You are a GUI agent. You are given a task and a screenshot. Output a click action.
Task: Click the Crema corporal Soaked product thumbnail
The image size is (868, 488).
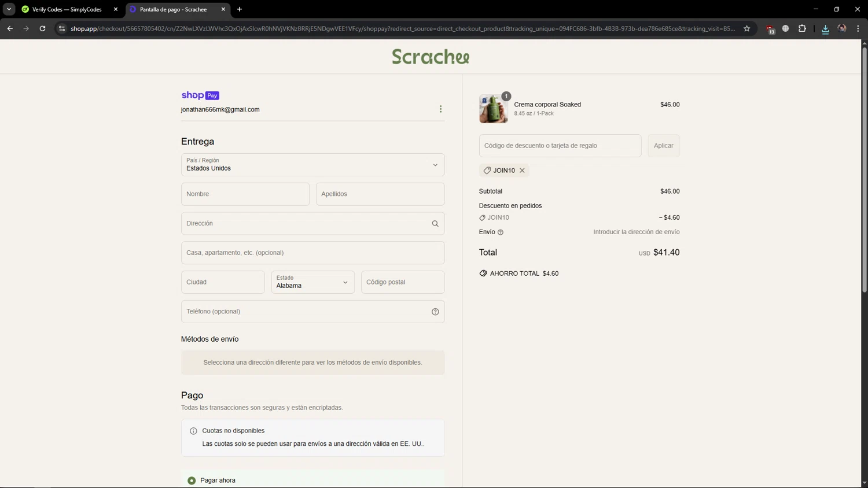[x=493, y=109]
